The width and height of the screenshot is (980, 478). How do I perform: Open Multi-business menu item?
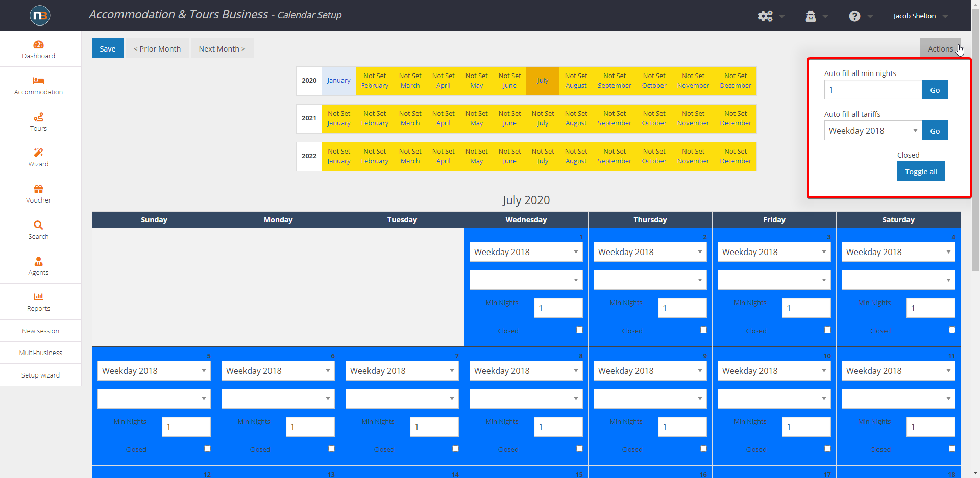tap(40, 353)
